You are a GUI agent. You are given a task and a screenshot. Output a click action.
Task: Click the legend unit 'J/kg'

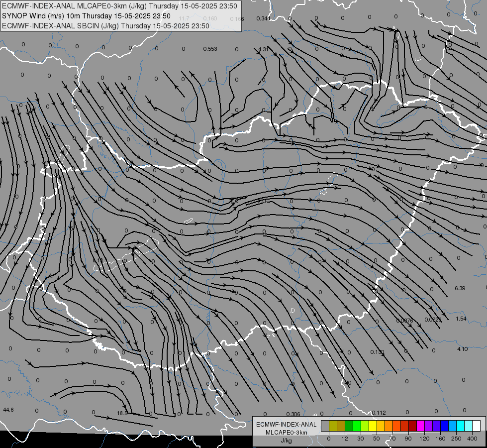coord(286,441)
